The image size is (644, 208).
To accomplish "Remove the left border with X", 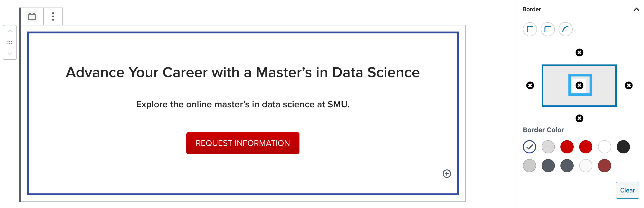I will [530, 85].
